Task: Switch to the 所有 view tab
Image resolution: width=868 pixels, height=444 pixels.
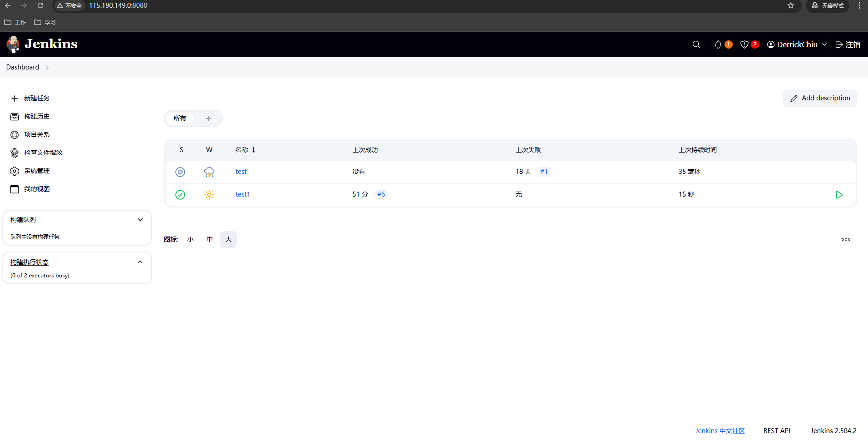Action: point(180,118)
